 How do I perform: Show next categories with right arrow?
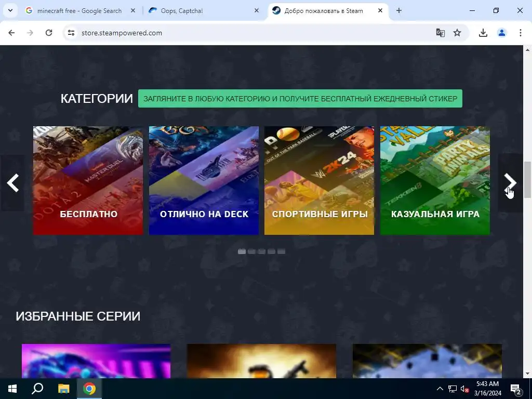pos(510,183)
